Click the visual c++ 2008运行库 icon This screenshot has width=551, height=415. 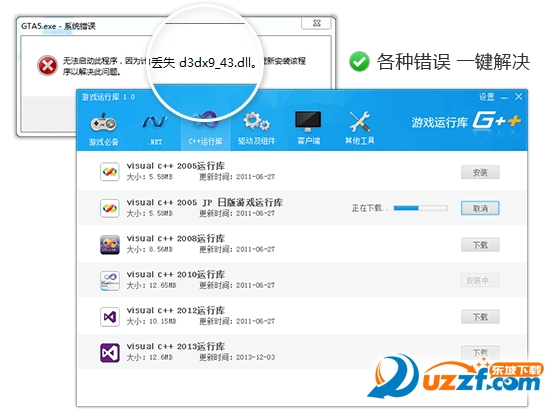(x=110, y=245)
